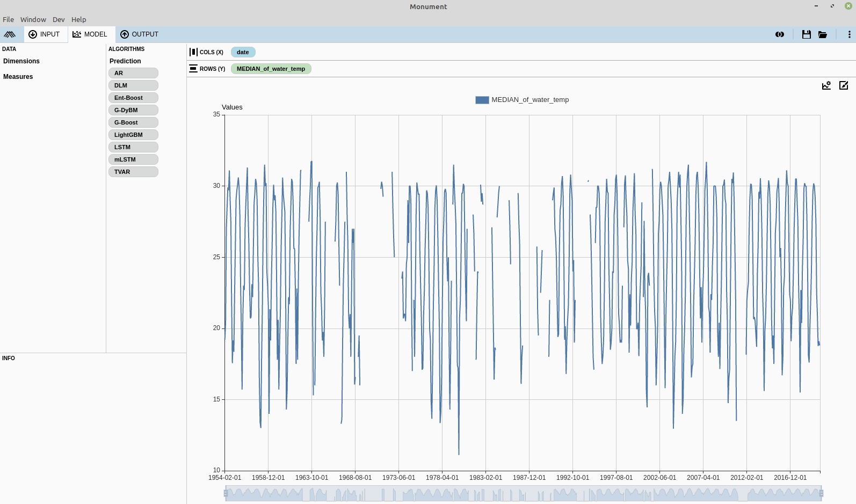
Task: Switch to the INPUT tab
Action: [45, 34]
